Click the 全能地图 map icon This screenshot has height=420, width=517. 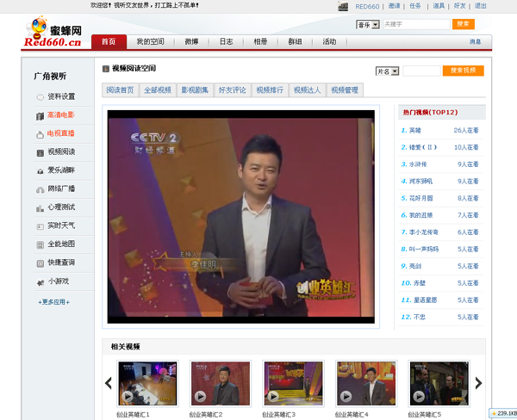pyautogui.click(x=40, y=244)
